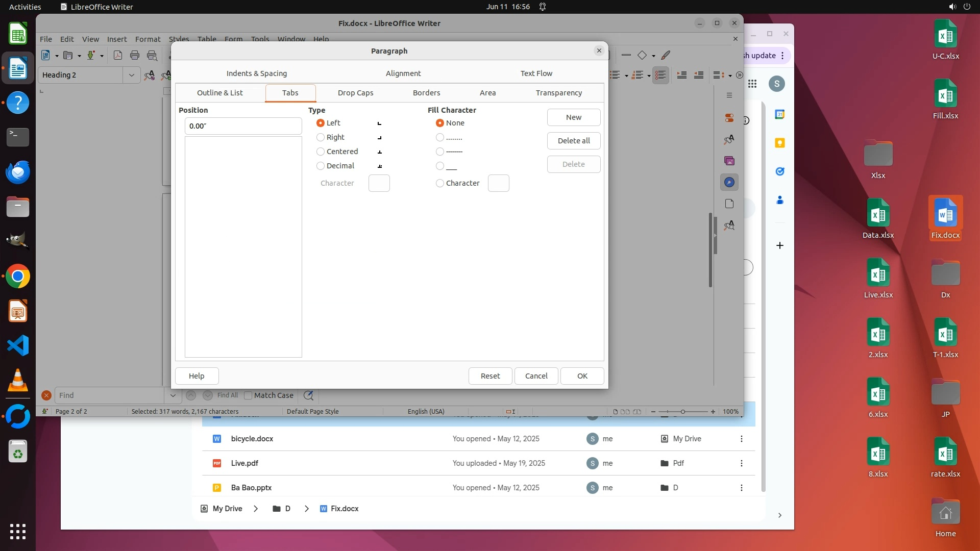
Task: Select the Decimal tab type option
Action: click(x=321, y=166)
